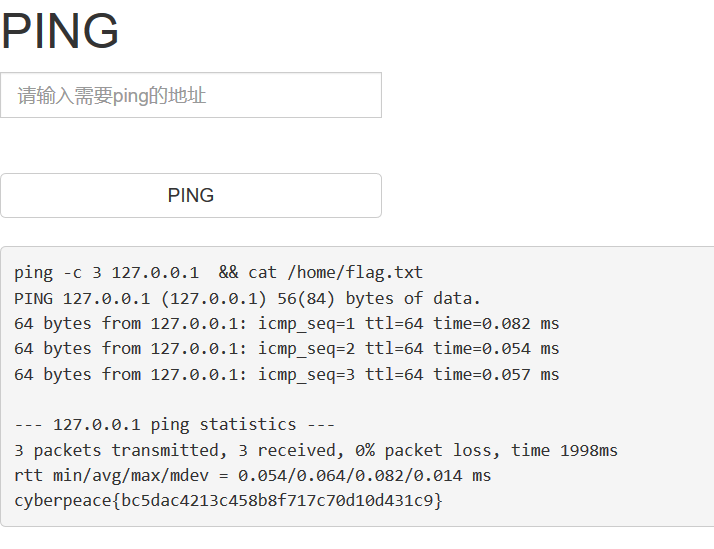The image size is (714, 549).
Task: Click the ping statistics separator line
Action: pyautogui.click(x=174, y=424)
